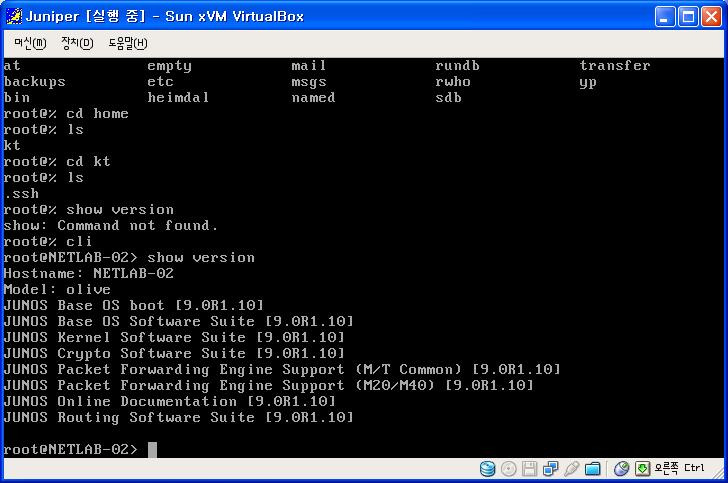Click 'JUNOS Base OS Software Suite' line

(179, 321)
